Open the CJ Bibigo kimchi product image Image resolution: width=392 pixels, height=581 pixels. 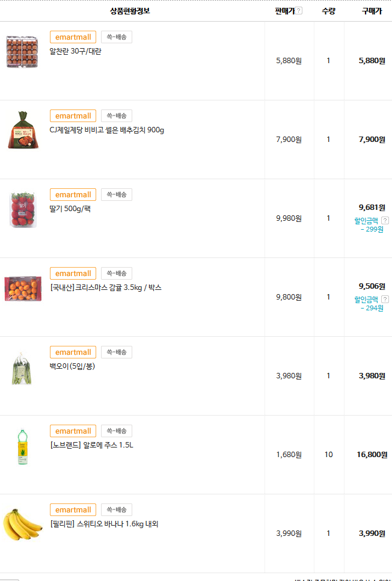click(x=22, y=130)
